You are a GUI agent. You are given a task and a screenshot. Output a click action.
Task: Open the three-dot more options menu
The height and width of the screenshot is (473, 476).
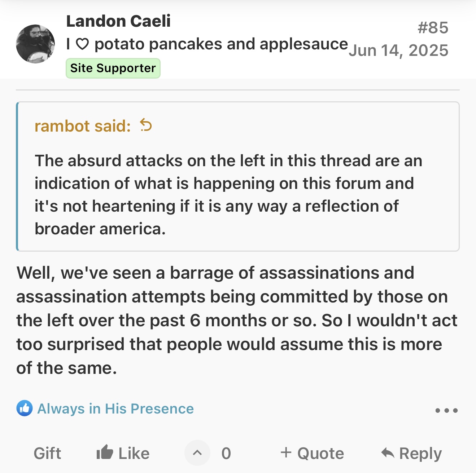point(446,410)
